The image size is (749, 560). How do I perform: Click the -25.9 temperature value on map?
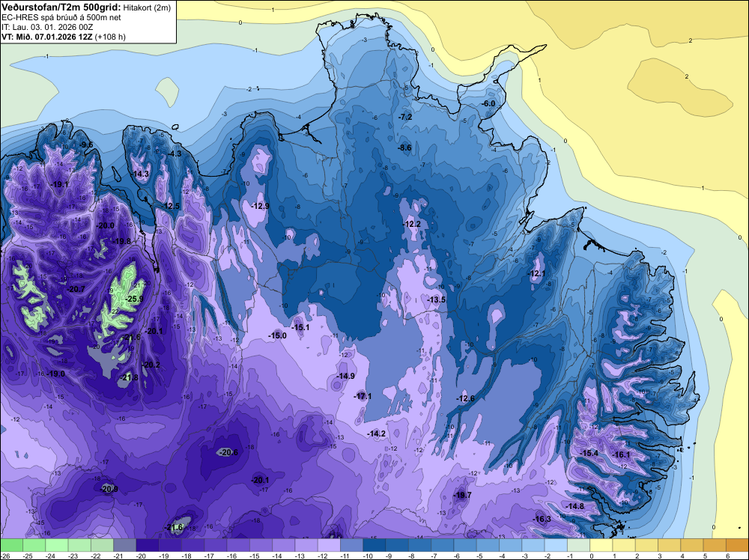pyautogui.click(x=134, y=299)
